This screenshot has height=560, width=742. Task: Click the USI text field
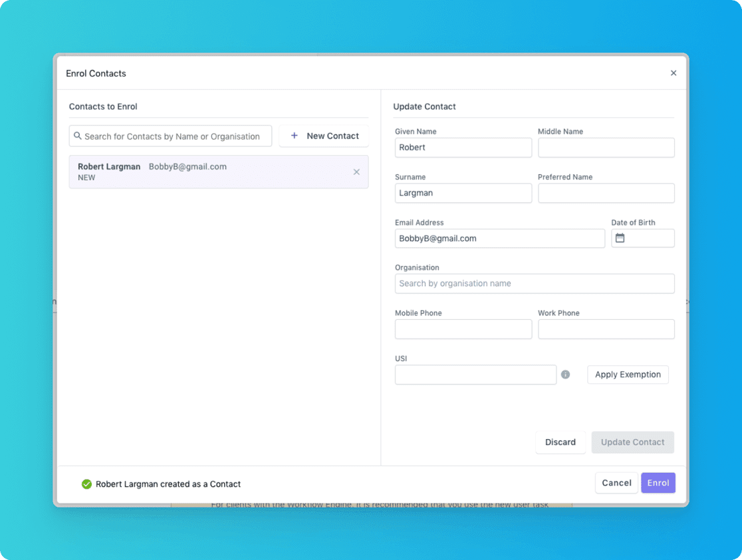coord(475,374)
